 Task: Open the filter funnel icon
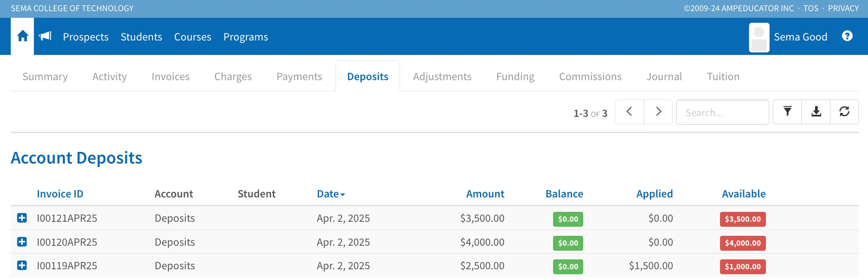click(x=787, y=112)
